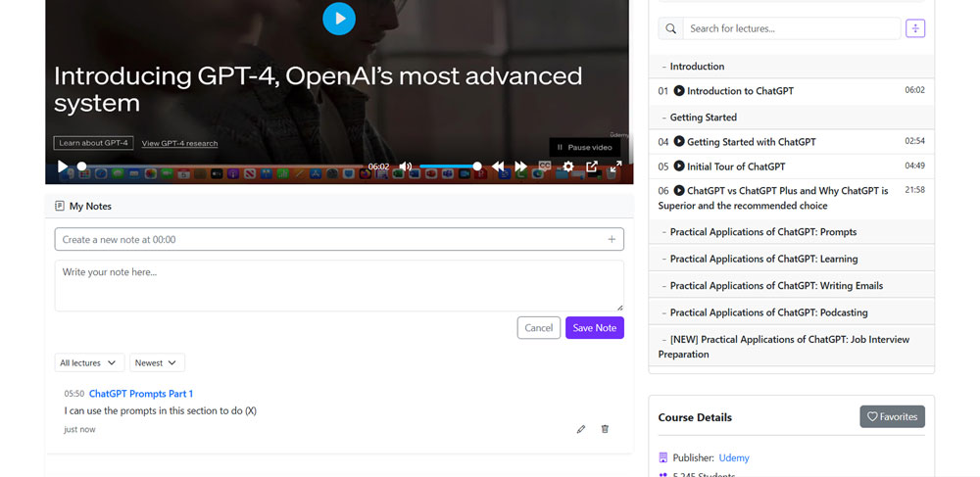Open the All lectures filter dropdown

pos(89,362)
